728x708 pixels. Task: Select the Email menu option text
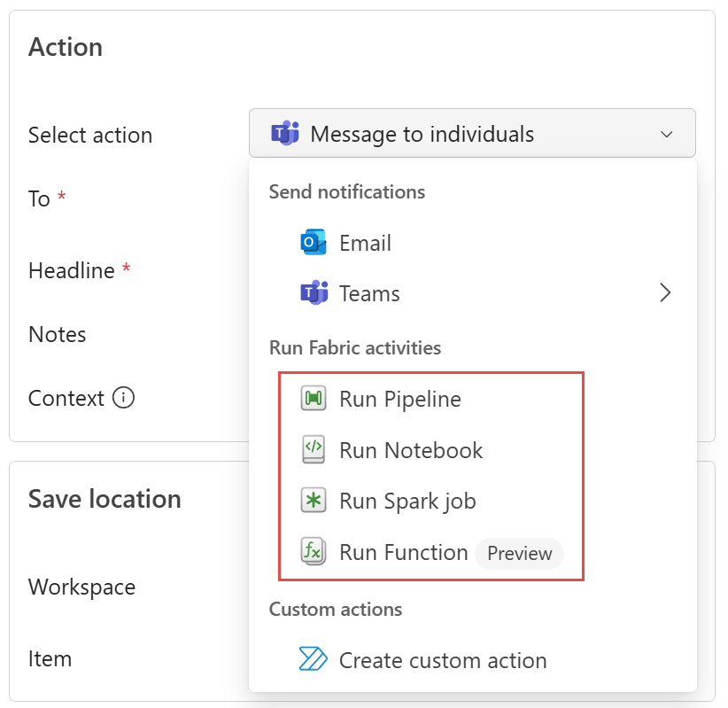(365, 243)
